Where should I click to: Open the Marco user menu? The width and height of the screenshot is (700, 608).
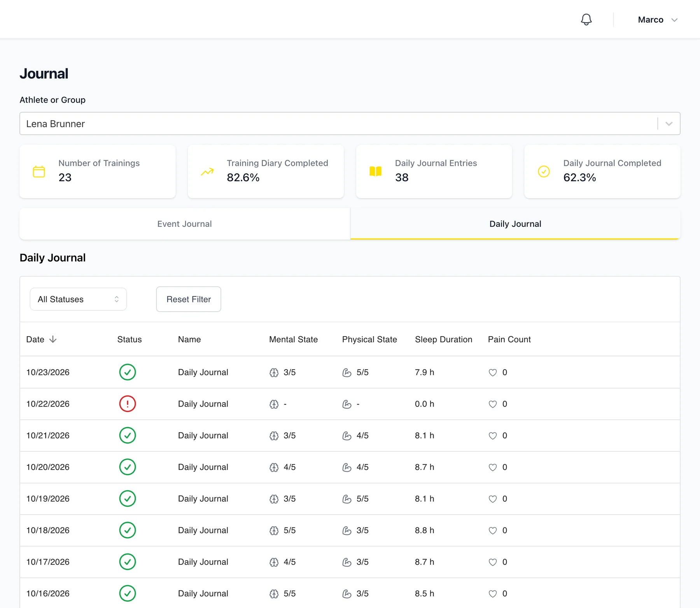[x=658, y=20]
